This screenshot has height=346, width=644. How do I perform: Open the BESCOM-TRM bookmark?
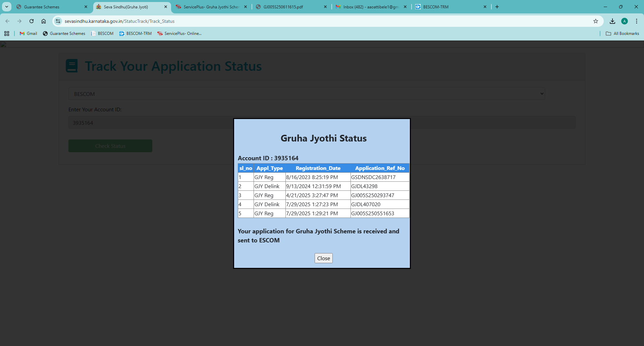coord(136,34)
